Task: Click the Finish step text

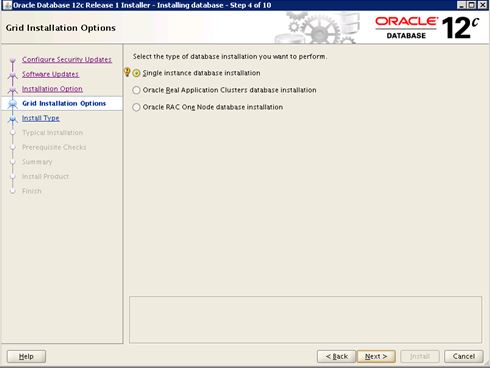Action: point(32,191)
